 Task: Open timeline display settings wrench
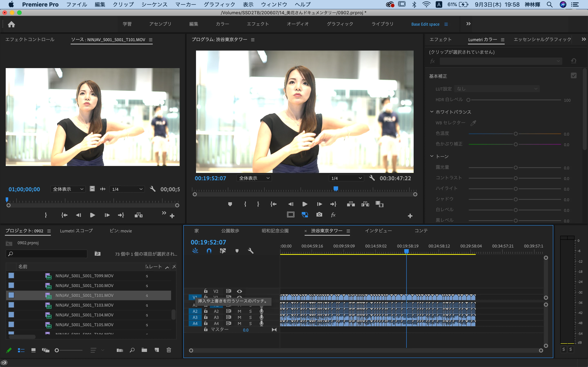point(251,251)
